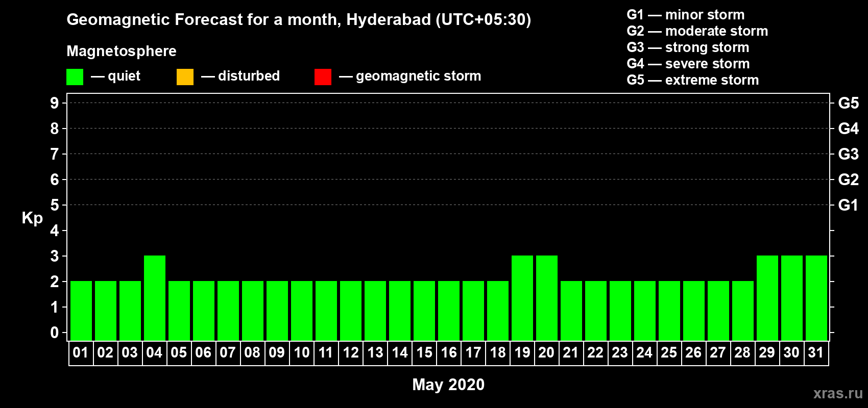Click date label 17 on the axis
Screen dimensions: 868x408
(x=473, y=352)
